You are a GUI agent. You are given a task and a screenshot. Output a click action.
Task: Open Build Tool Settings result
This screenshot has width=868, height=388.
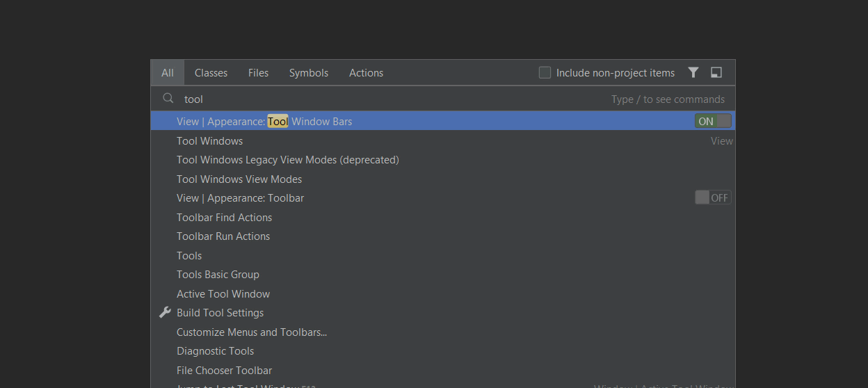coord(443,313)
